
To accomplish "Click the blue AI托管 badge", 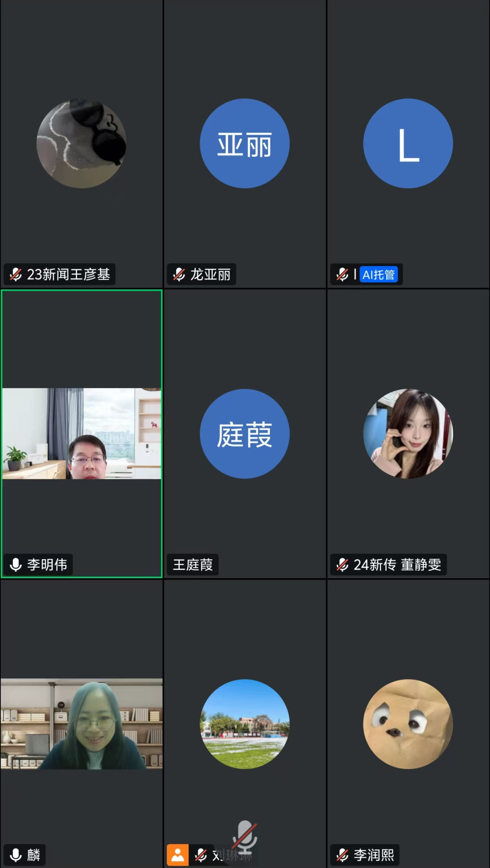I will pyautogui.click(x=378, y=274).
